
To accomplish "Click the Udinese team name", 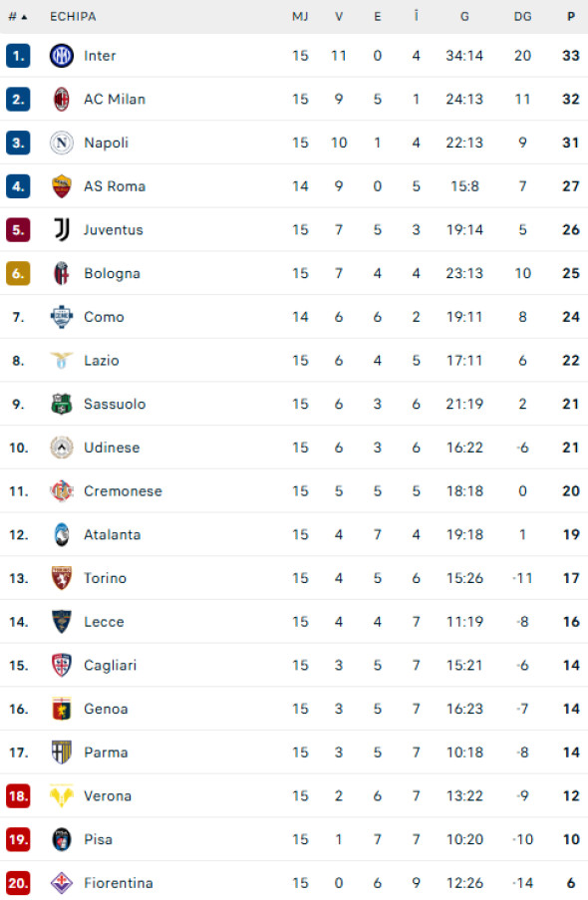I will (112, 448).
